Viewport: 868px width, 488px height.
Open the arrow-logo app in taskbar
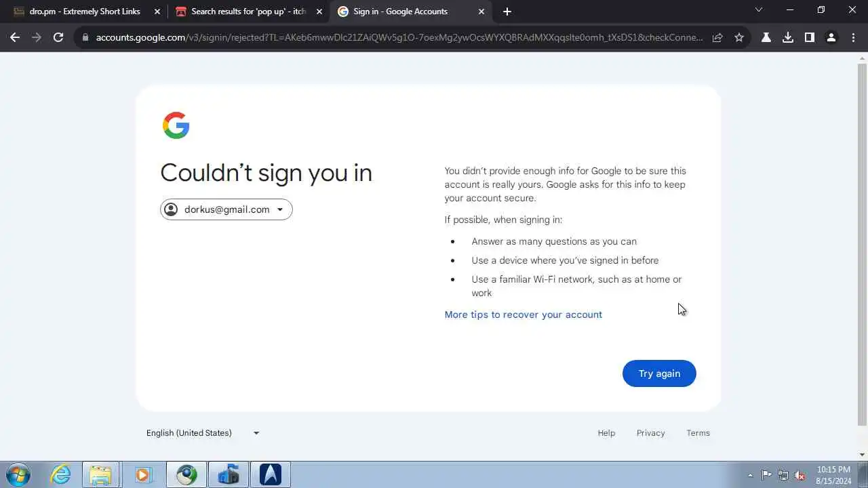point(271,474)
